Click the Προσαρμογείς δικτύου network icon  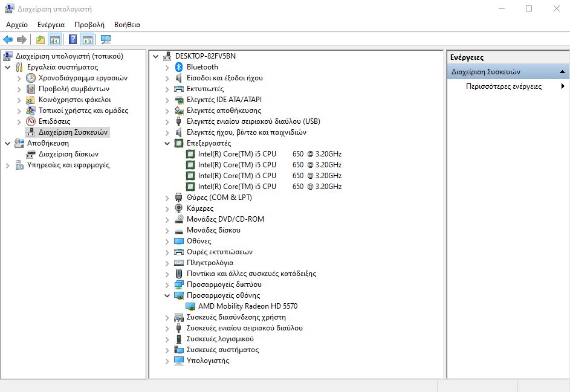coord(178,284)
